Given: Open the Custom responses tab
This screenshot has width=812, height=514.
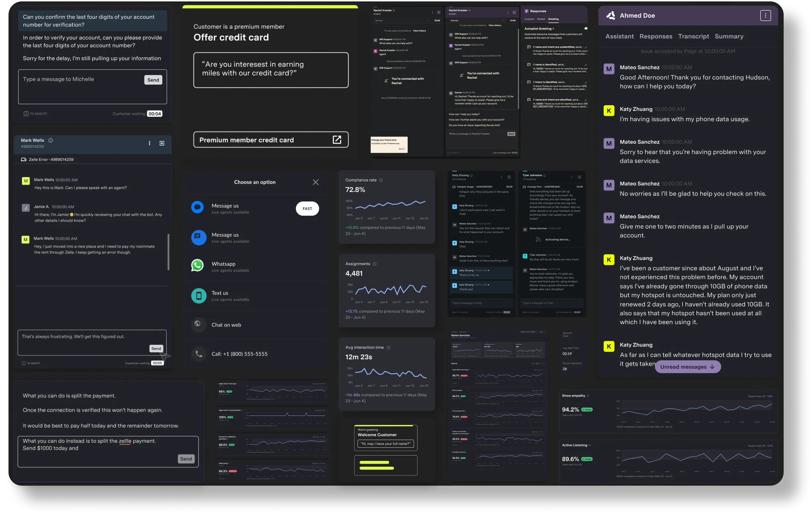Looking at the screenshot, I should click(529, 19).
